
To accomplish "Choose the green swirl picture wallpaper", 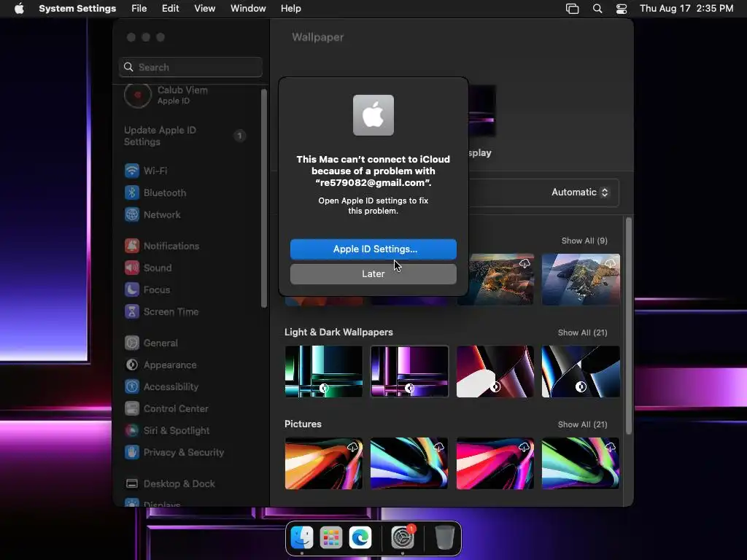I will tap(581, 463).
